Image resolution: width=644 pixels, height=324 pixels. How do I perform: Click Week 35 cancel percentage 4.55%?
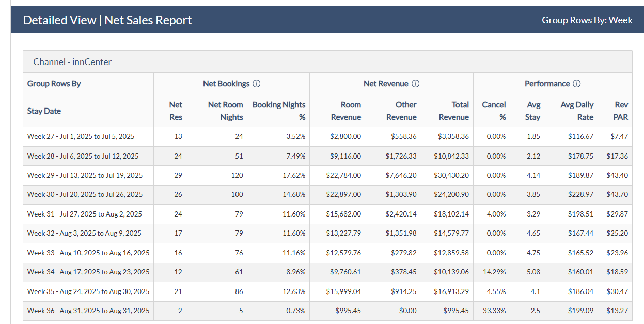tap(496, 291)
